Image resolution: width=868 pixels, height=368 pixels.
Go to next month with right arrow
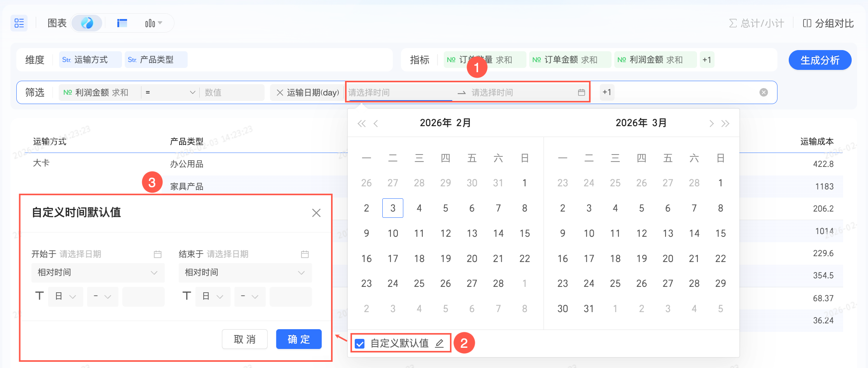coord(711,123)
